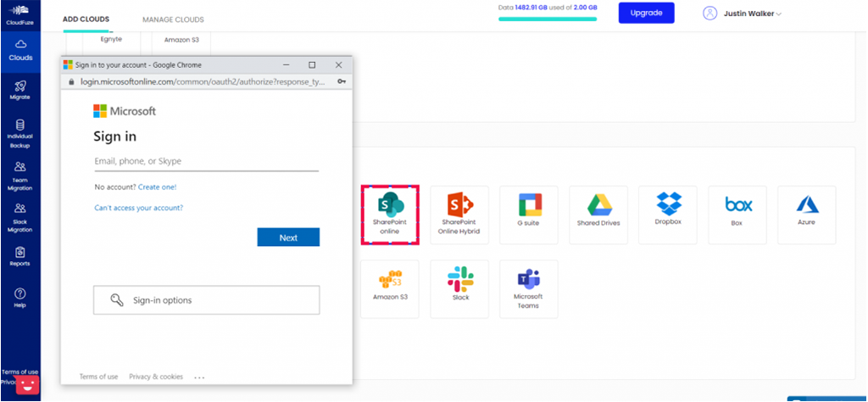The height and width of the screenshot is (402, 868).
Task: Click the ellipsis in sign-in footer
Action: pyautogui.click(x=200, y=377)
